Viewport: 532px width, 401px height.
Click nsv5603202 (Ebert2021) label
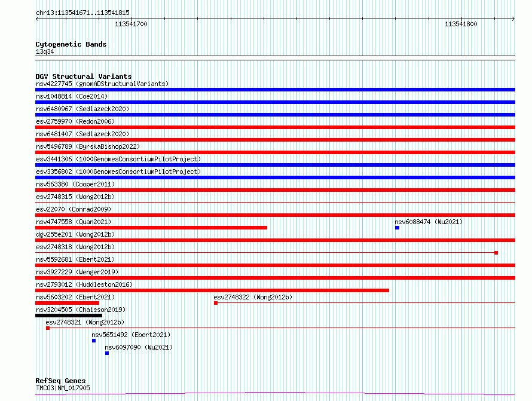pyautogui.click(x=75, y=297)
